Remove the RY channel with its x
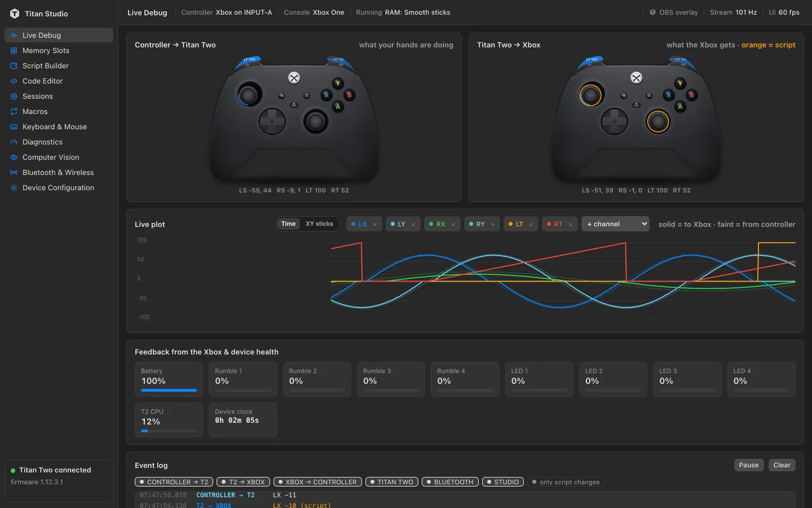This screenshot has height=508, width=812. point(493,224)
